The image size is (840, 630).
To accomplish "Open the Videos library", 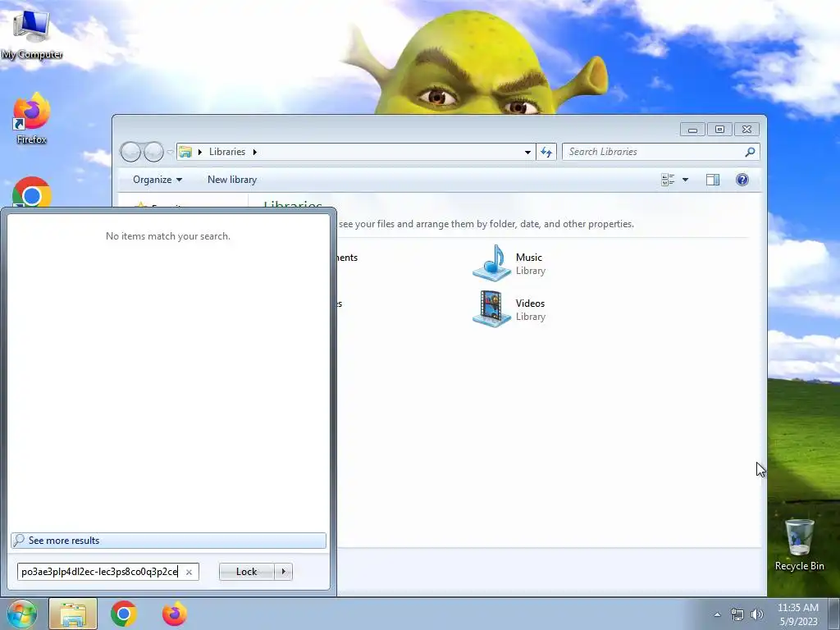I will pos(509,309).
